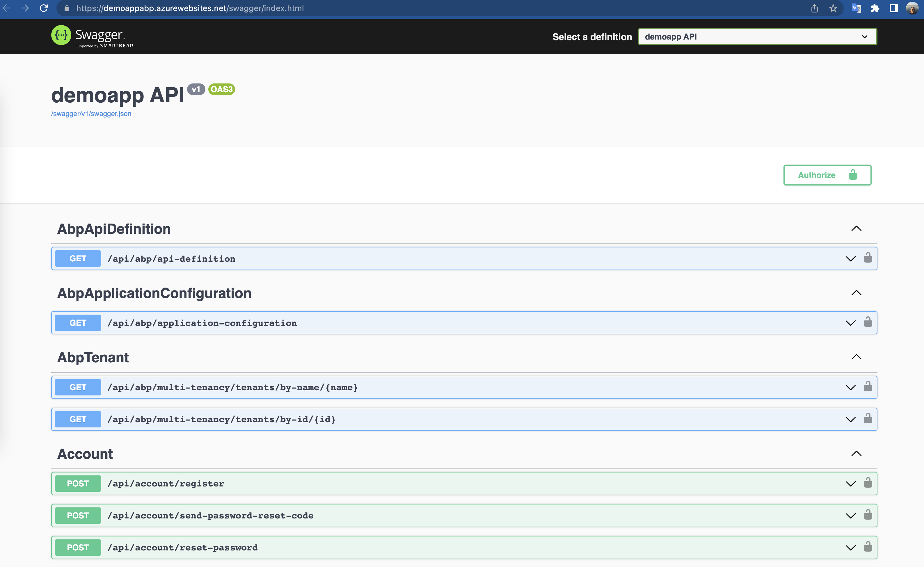Click lock icon on account register endpoint
Viewport: 924px width, 567px height.
click(868, 483)
